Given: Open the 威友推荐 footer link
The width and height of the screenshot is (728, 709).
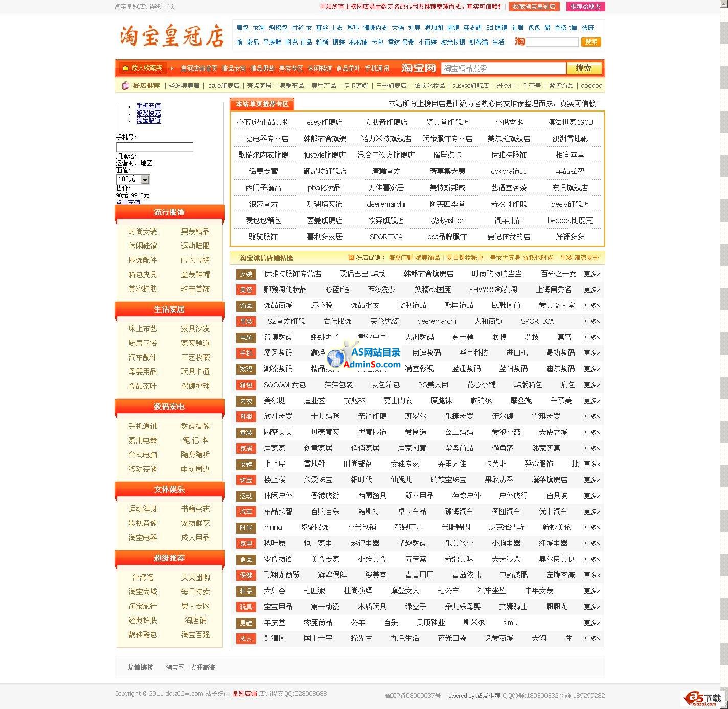Looking at the screenshot, I should [x=488, y=696].
